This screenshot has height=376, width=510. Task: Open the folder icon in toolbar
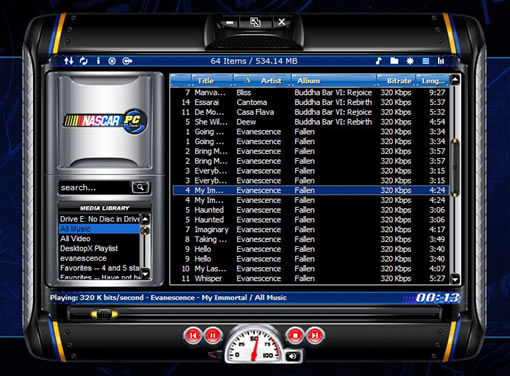tap(394, 61)
